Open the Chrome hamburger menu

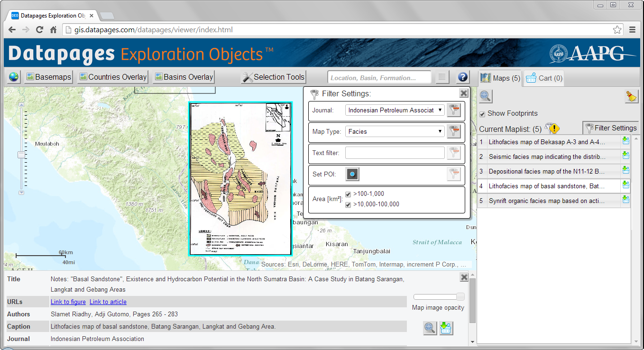click(632, 30)
